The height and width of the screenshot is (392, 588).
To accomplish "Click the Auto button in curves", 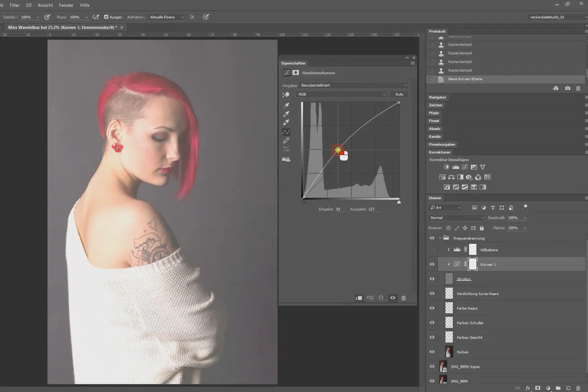I will (399, 94).
